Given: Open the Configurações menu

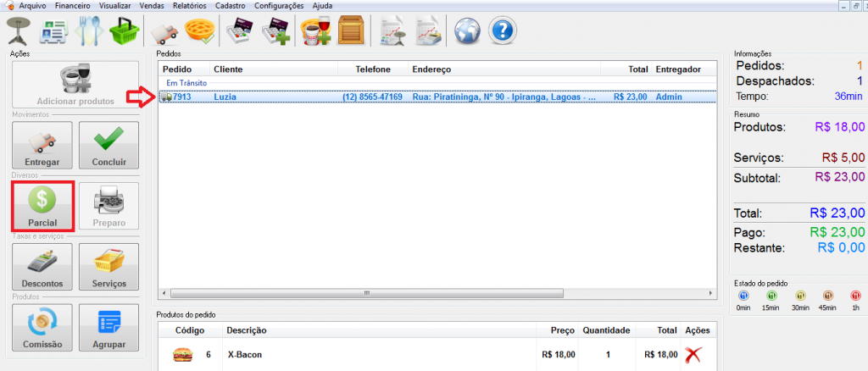Looking at the screenshot, I should tap(279, 5).
